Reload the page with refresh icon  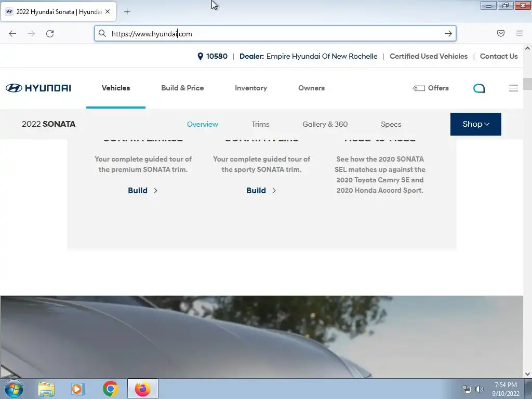pos(50,34)
